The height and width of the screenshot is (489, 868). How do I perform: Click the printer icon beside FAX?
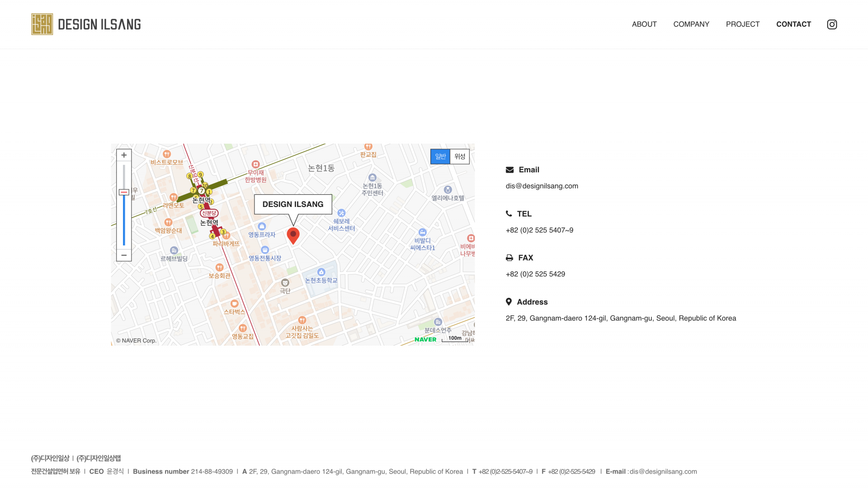point(509,258)
